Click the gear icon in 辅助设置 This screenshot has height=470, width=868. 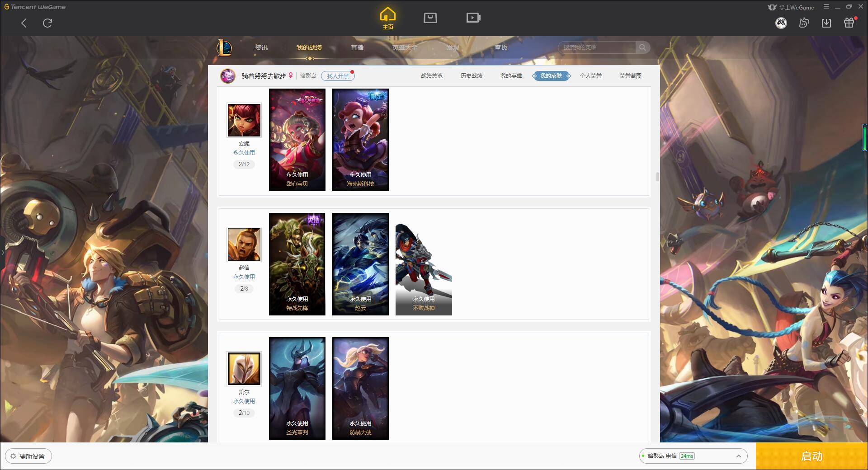[x=13, y=456]
